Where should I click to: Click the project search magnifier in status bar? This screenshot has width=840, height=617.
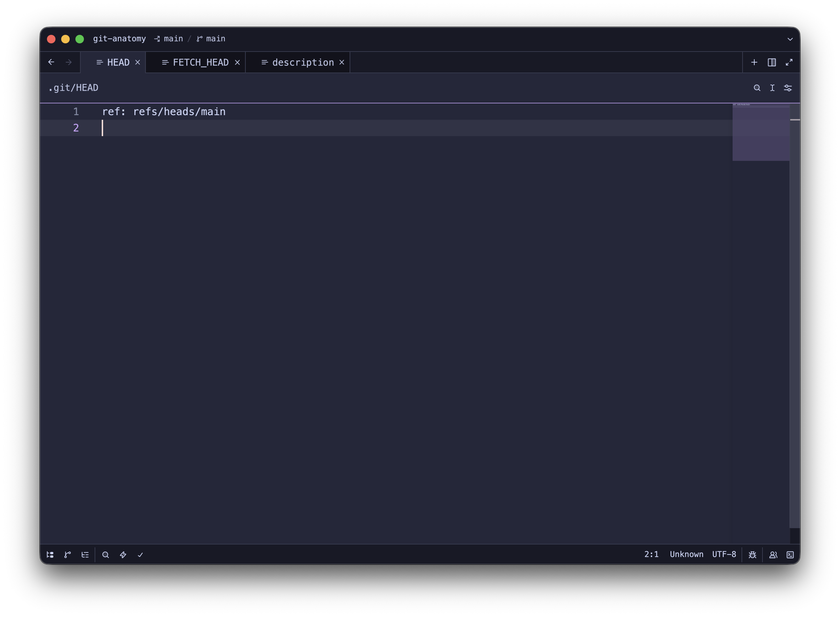pyautogui.click(x=106, y=555)
